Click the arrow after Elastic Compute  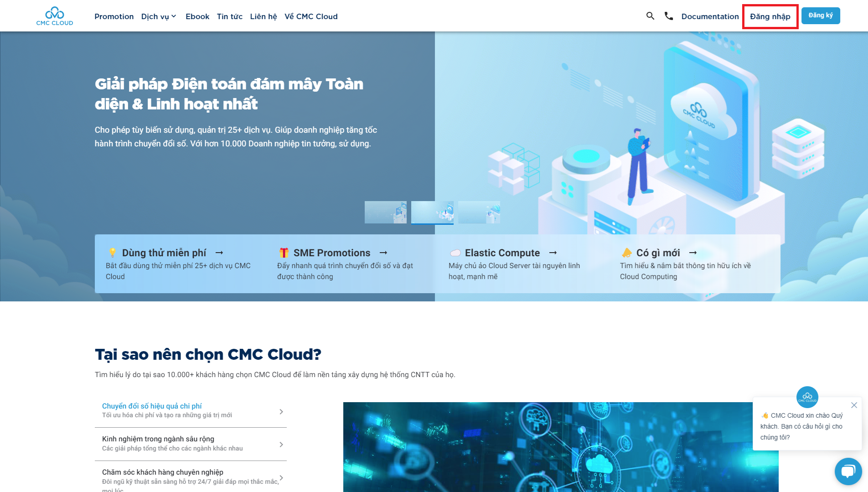click(553, 253)
